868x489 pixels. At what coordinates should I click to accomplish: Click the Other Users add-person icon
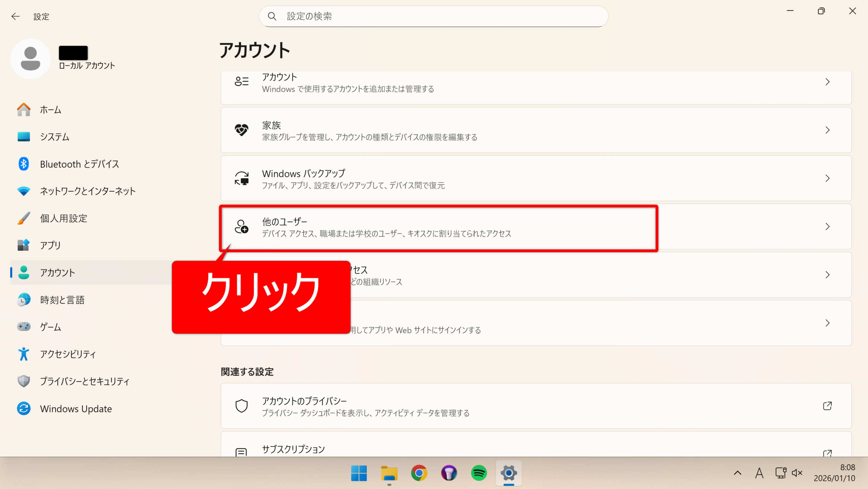(x=241, y=227)
